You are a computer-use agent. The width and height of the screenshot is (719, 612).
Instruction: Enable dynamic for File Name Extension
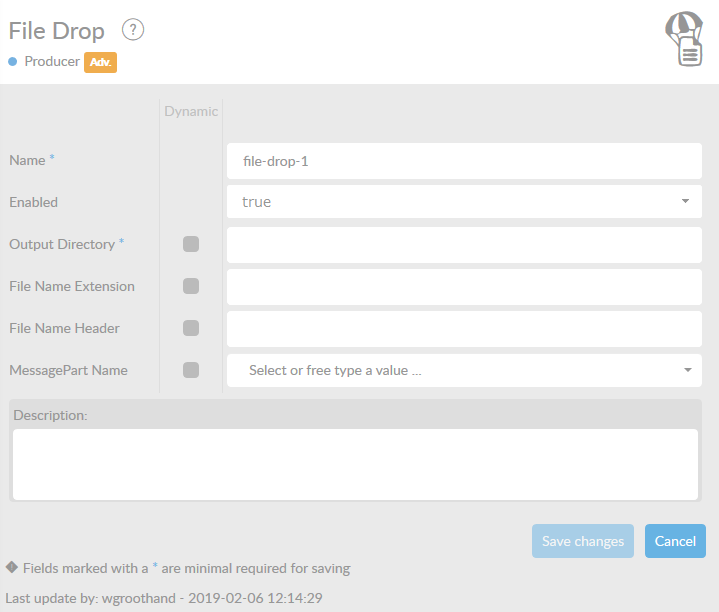(191, 286)
